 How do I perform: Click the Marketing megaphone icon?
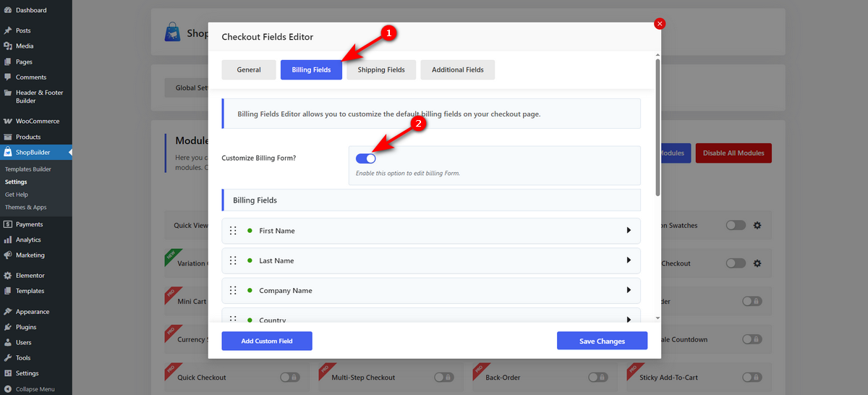pos(7,255)
